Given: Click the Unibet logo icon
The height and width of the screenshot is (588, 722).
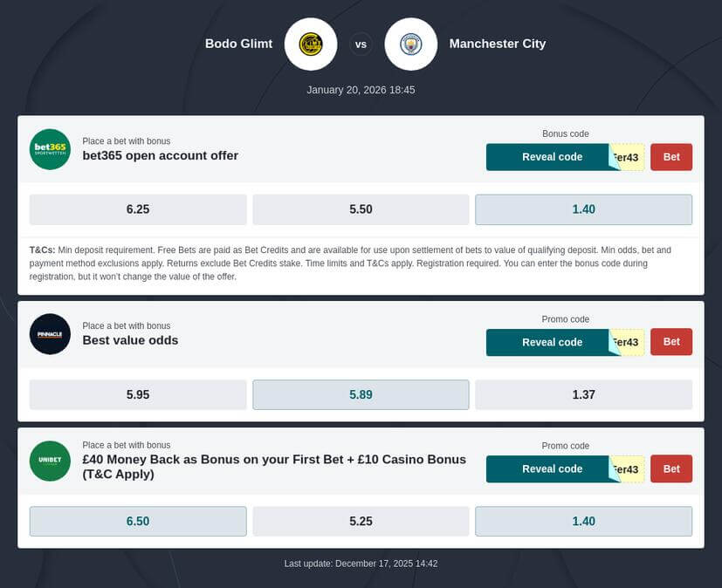Looking at the screenshot, I should coord(50,460).
